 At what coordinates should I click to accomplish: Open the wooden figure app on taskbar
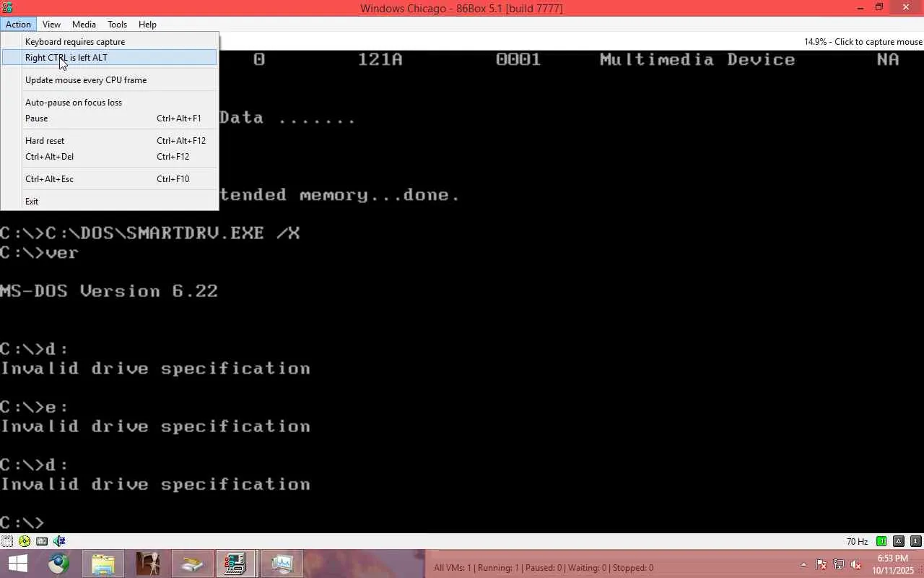(148, 564)
